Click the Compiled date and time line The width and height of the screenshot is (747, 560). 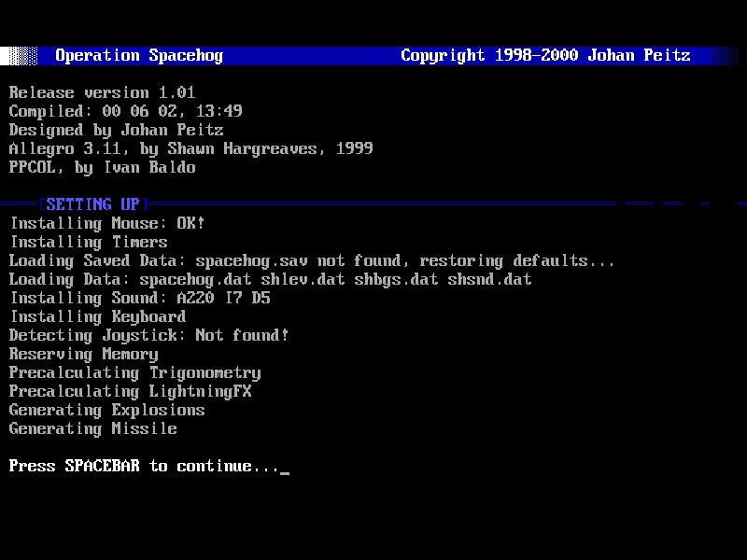click(x=125, y=112)
